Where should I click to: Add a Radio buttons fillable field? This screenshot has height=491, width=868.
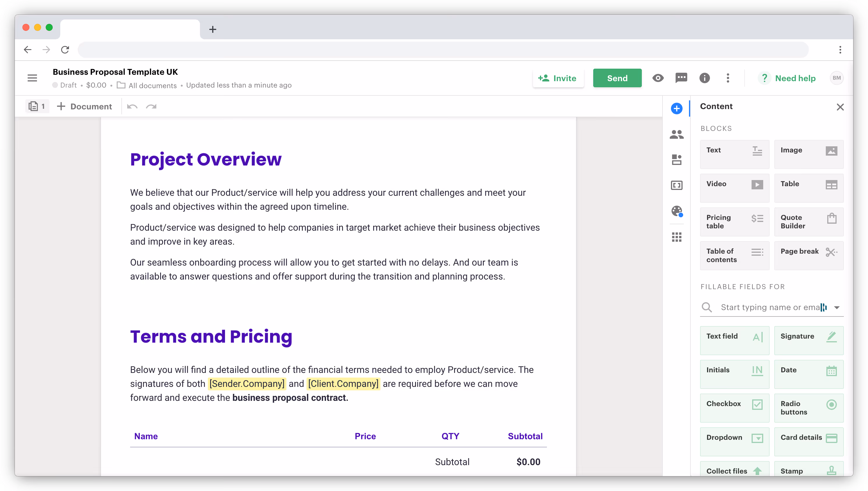[x=809, y=408]
